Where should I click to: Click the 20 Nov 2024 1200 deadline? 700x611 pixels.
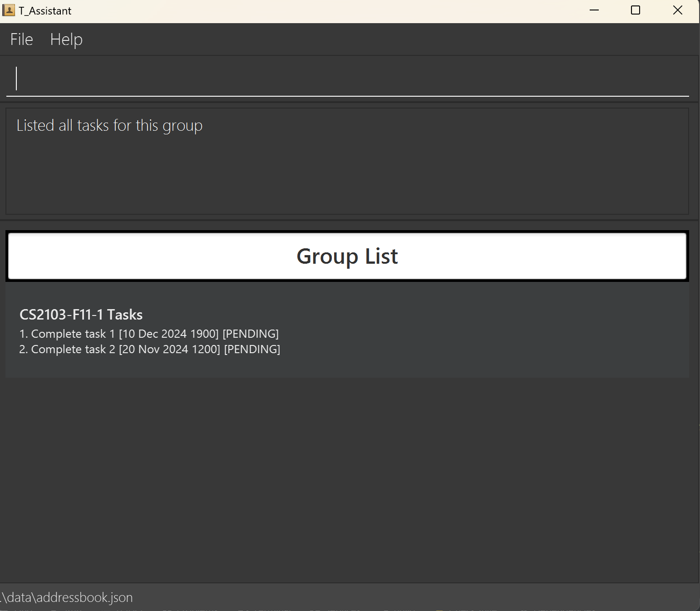pyautogui.click(x=169, y=350)
